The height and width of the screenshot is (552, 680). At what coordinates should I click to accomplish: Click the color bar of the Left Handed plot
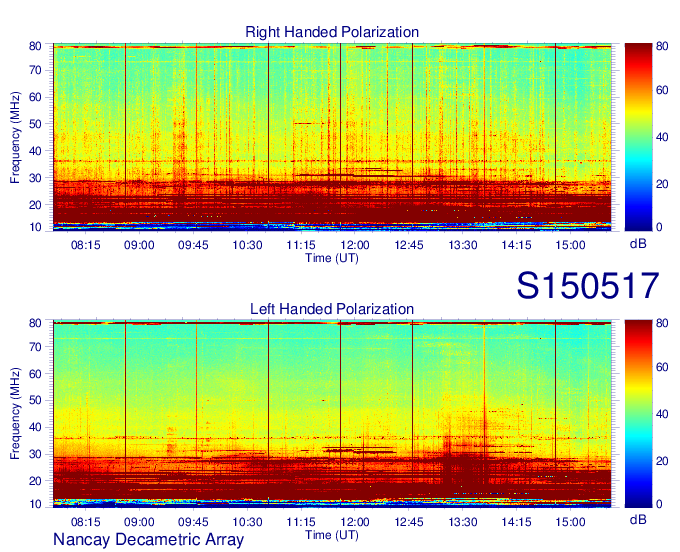click(638, 414)
